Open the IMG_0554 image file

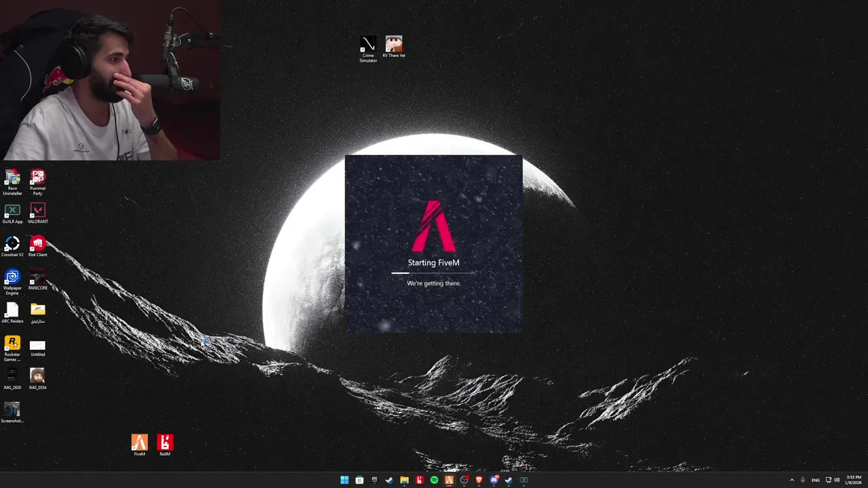38,380
